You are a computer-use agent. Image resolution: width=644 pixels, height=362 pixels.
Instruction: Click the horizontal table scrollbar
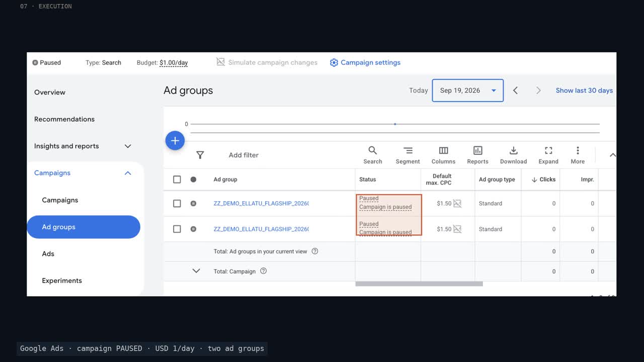[x=419, y=284]
